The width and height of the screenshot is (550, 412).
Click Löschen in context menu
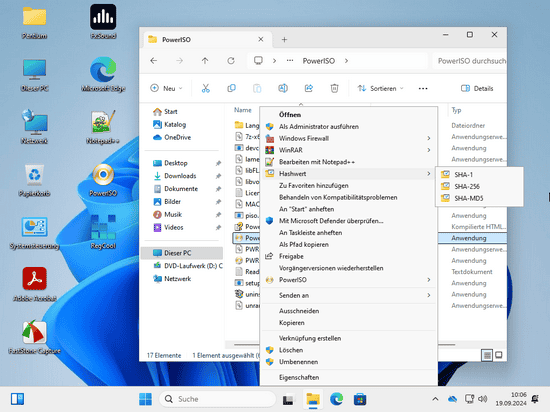[x=350, y=350]
